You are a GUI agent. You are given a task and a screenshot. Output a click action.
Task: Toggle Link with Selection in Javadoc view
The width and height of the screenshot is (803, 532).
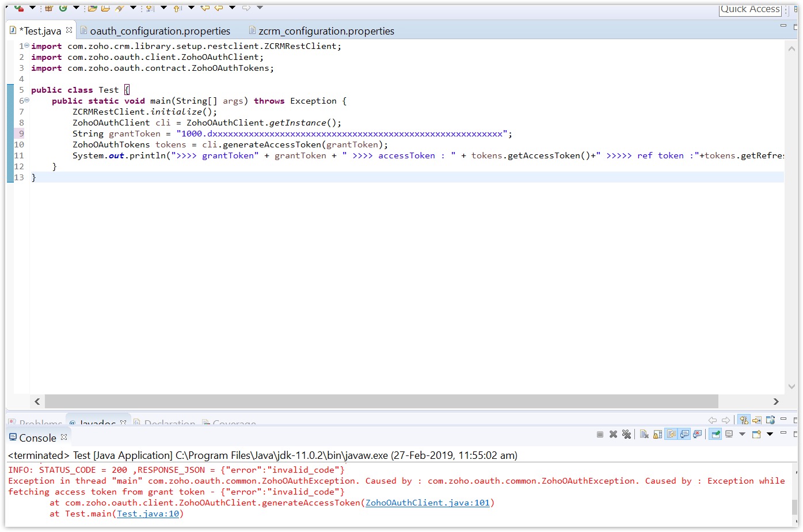point(744,420)
